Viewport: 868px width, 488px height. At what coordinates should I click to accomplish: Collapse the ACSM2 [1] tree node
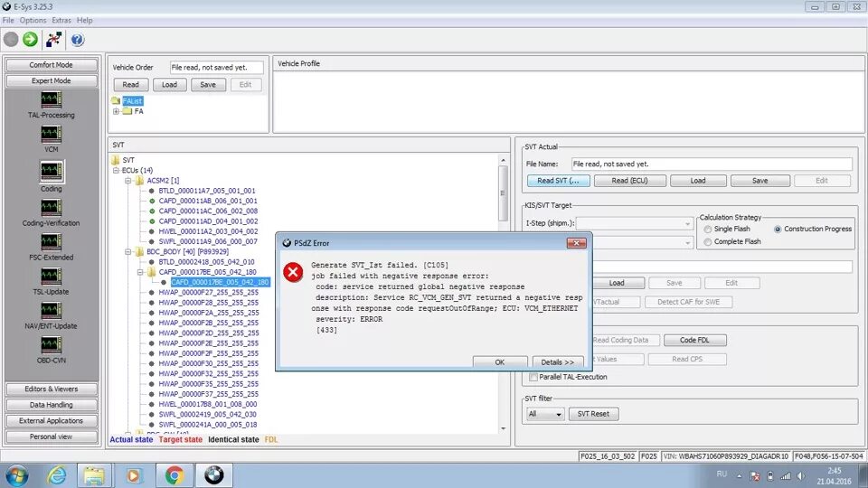tap(127, 181)
